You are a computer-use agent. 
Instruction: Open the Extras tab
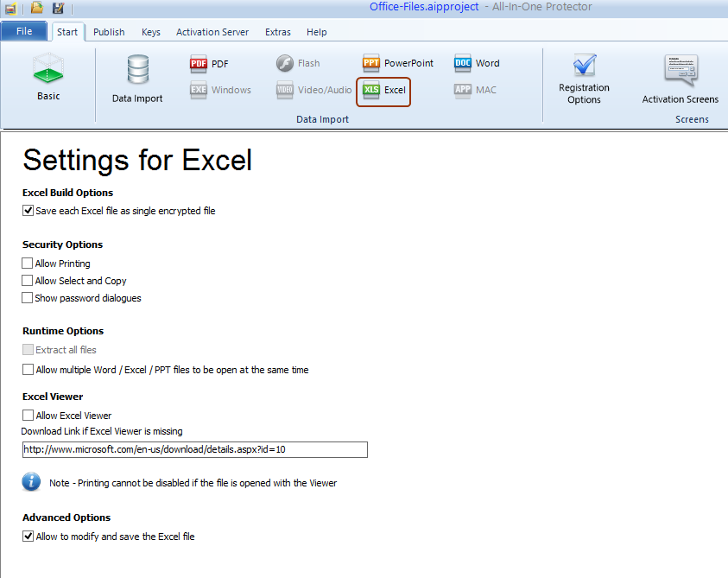(278, 32)
